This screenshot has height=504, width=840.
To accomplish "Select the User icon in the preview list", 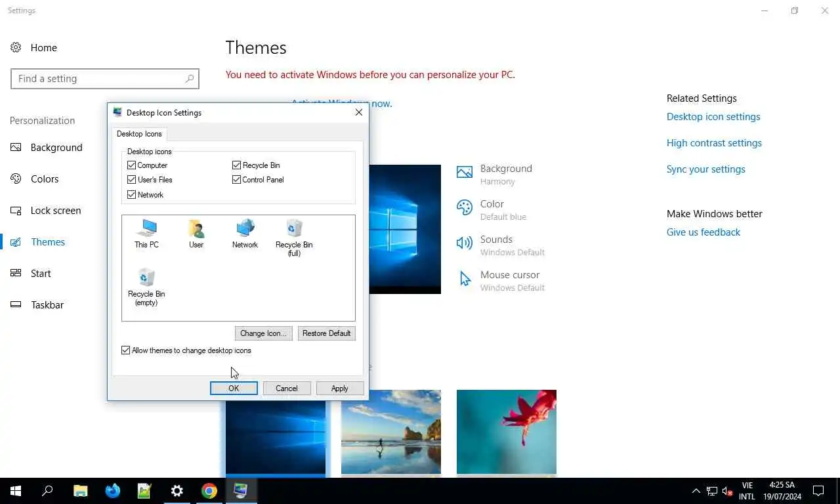I will click(196, 234).
